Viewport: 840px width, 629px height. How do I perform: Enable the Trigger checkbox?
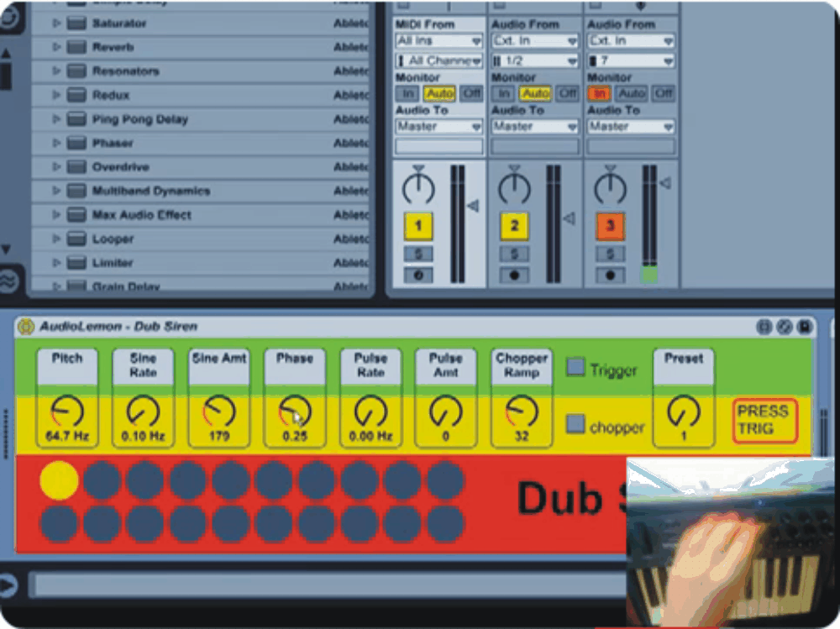click(x=575, y=368)
